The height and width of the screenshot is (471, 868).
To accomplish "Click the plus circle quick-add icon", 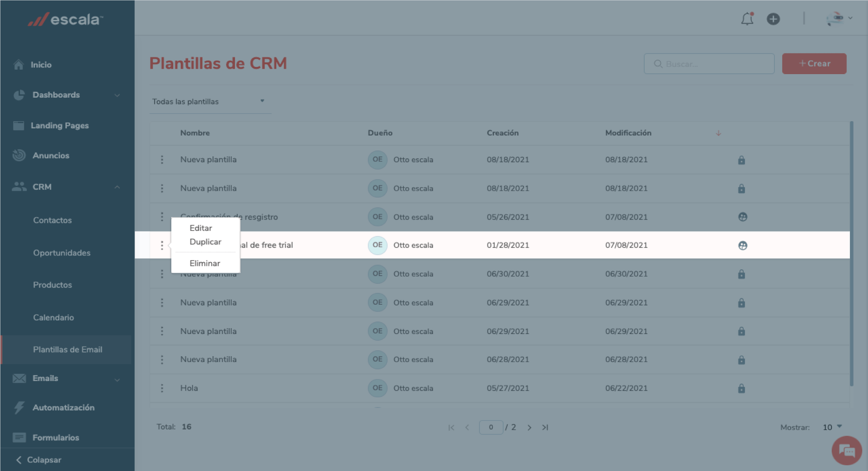I will (x=773, y=19).
